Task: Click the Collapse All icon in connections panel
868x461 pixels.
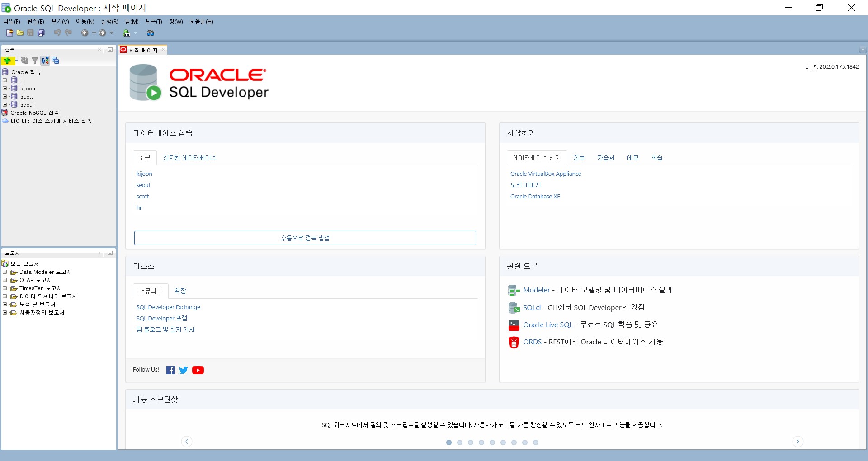Action: click(x=56, y=61)
